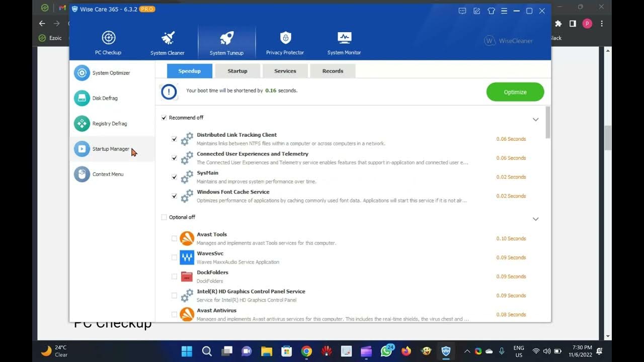Switch to the Services tab
Viewport: 644px width, 362px height.
tap(285, 71)
